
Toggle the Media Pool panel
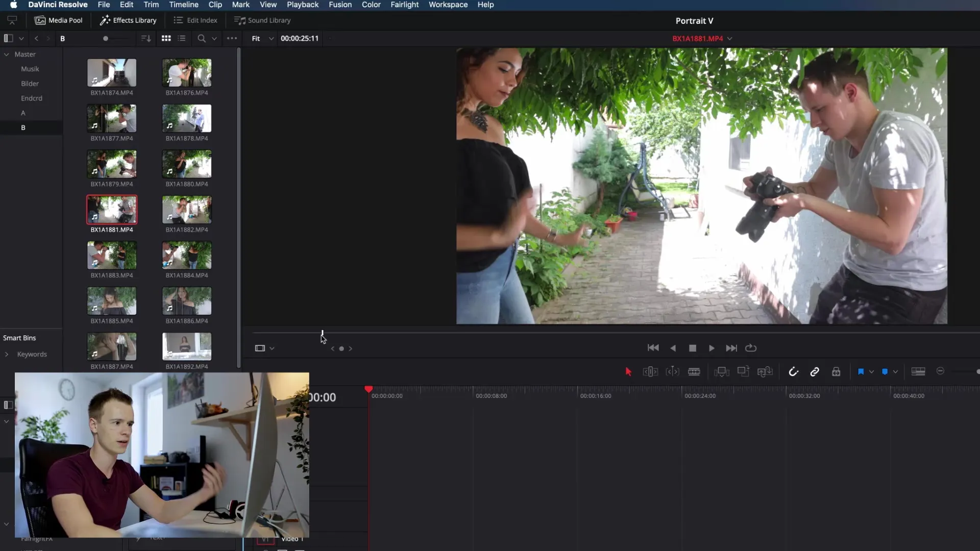tap(58, 20)
